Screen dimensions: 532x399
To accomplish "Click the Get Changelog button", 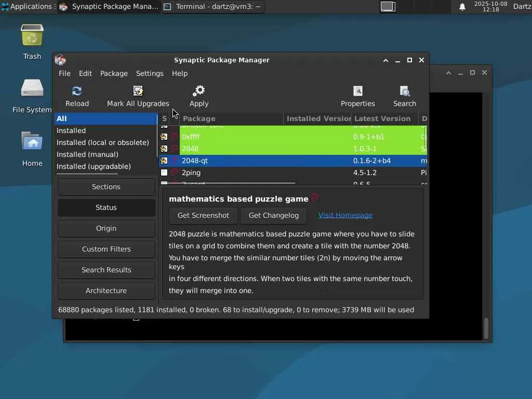I will 273,215.
